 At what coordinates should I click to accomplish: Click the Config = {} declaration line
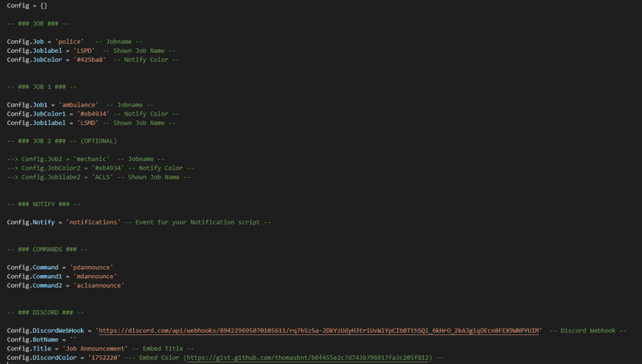tap(27, 6)
